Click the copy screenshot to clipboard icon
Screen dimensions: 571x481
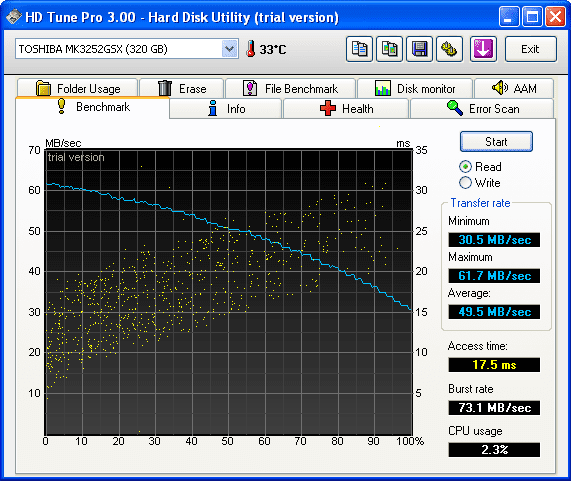point(389,49)
